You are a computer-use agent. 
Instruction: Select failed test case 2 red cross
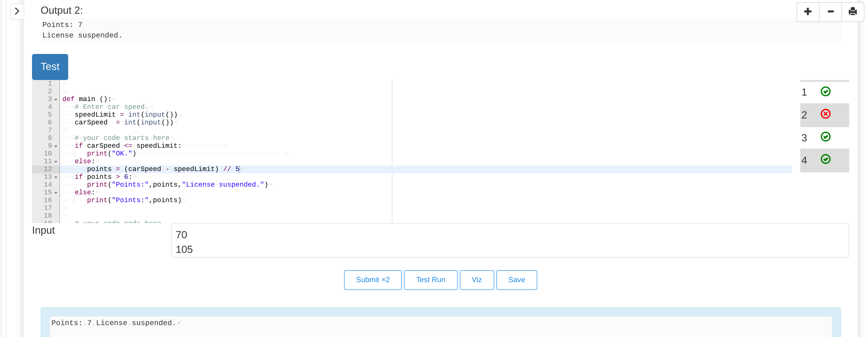pos(825,115)
